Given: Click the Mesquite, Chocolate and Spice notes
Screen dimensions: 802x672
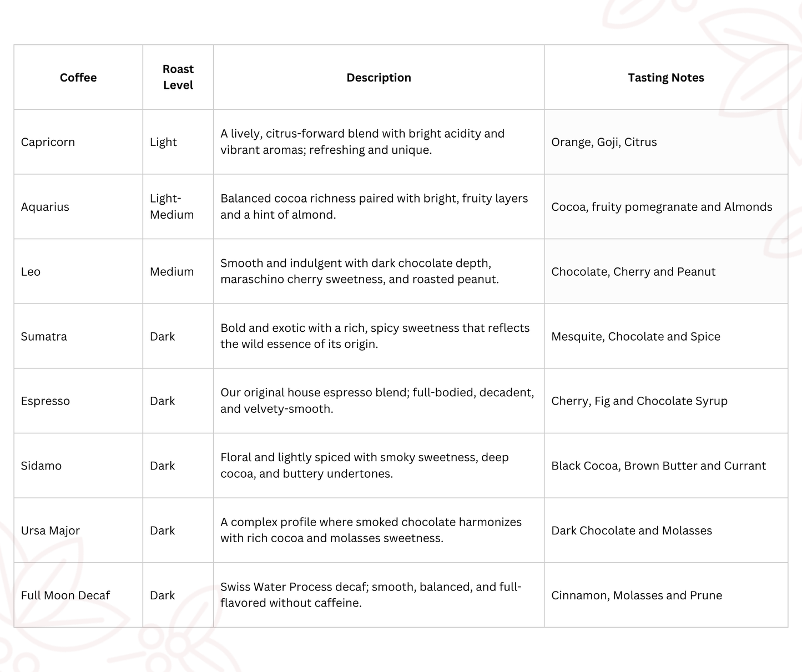Looking at the screenshot, I should click(x=635, y=336).
